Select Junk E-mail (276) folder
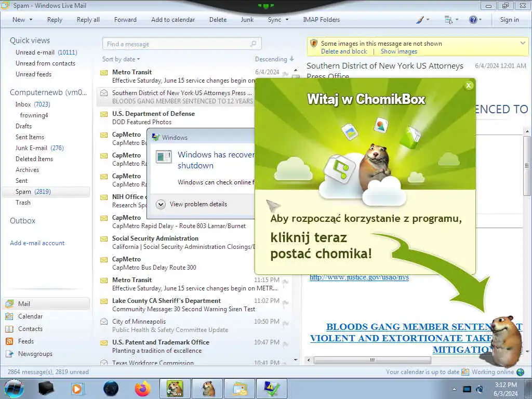This screenshot has width=532, height=399. click(39, 148)
